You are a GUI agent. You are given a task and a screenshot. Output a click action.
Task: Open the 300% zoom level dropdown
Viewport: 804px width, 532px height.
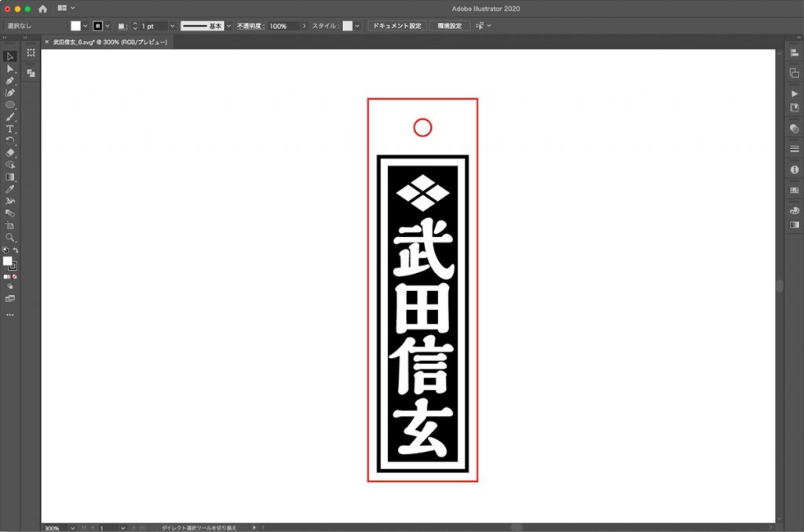[72, 528]
